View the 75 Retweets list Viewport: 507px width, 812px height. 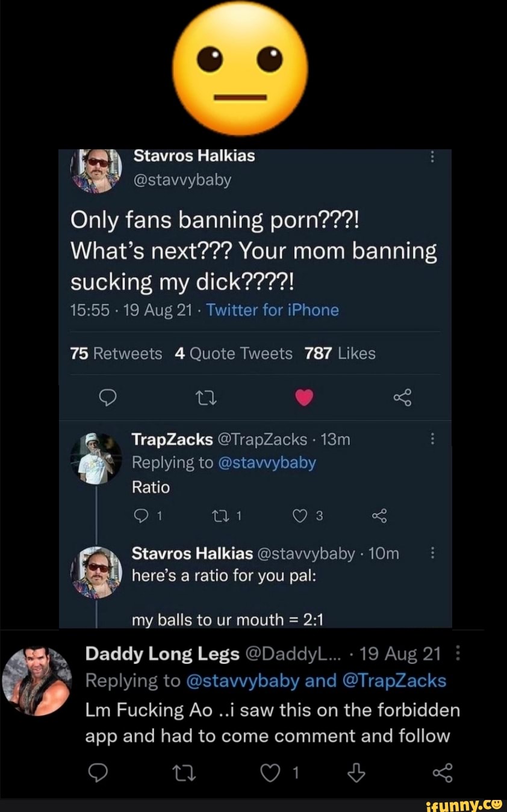(x=116, y=353)
